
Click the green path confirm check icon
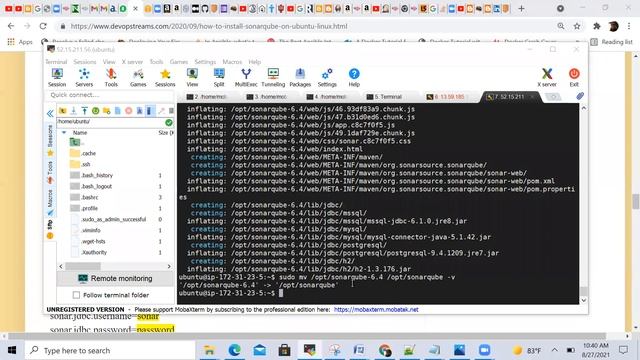coord(169,122)
